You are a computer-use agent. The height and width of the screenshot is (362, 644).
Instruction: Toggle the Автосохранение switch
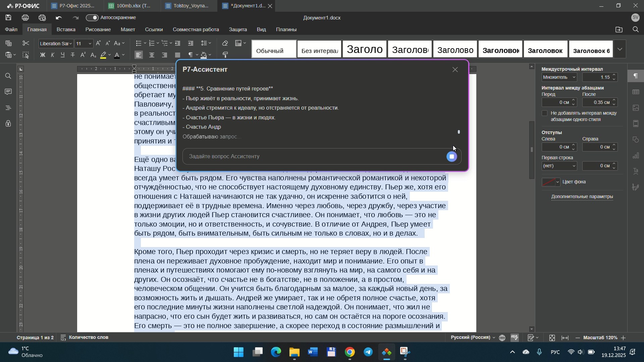[x=92, y=18]
